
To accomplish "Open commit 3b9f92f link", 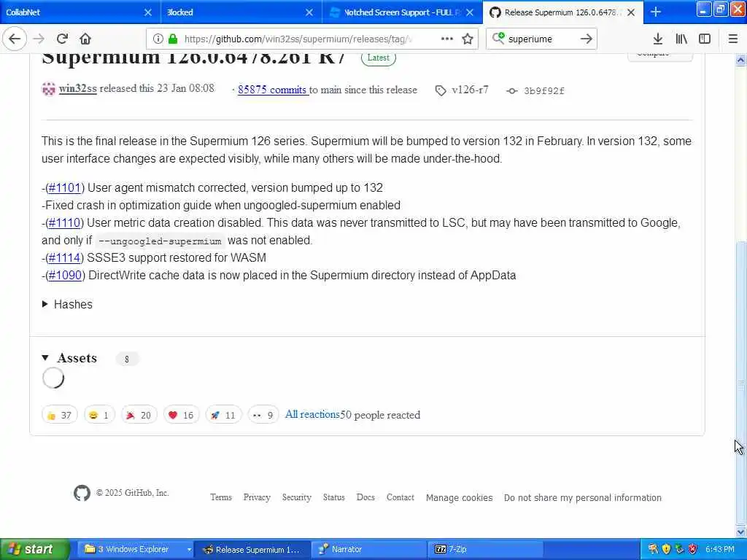I will coord(544,90).
